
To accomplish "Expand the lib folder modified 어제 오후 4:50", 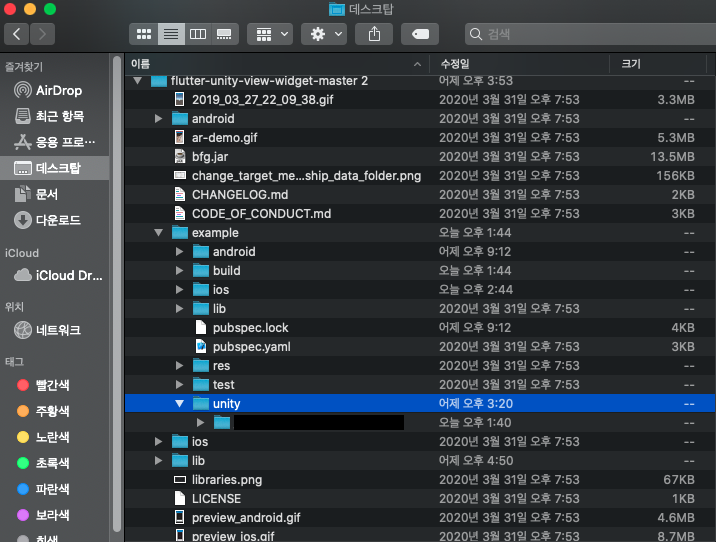I will [x=158, y=461].
